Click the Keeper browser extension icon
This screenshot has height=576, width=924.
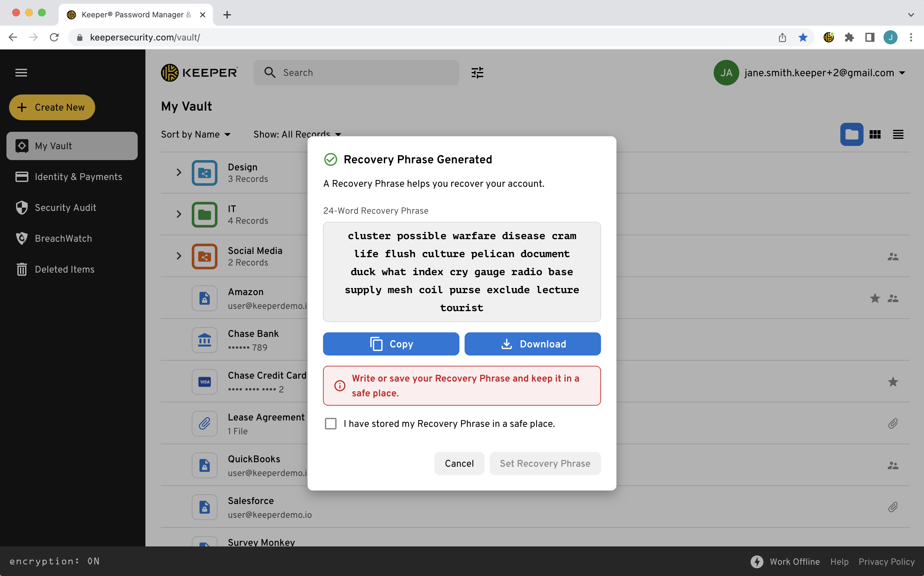point(829,37)
